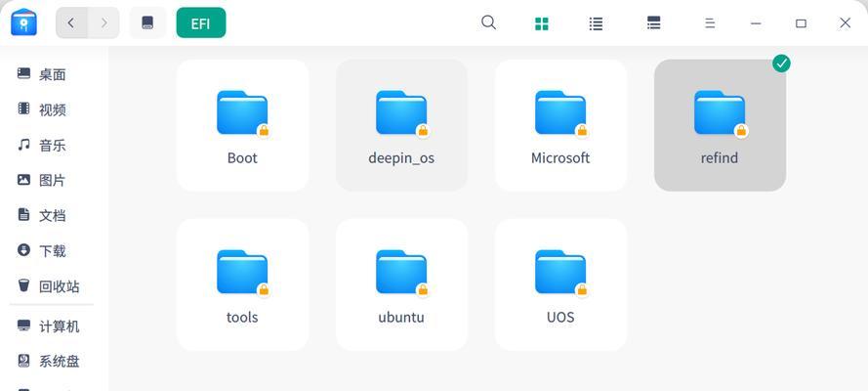Click the UOS name label
The image size is (868, 391).
pos(560,317)
